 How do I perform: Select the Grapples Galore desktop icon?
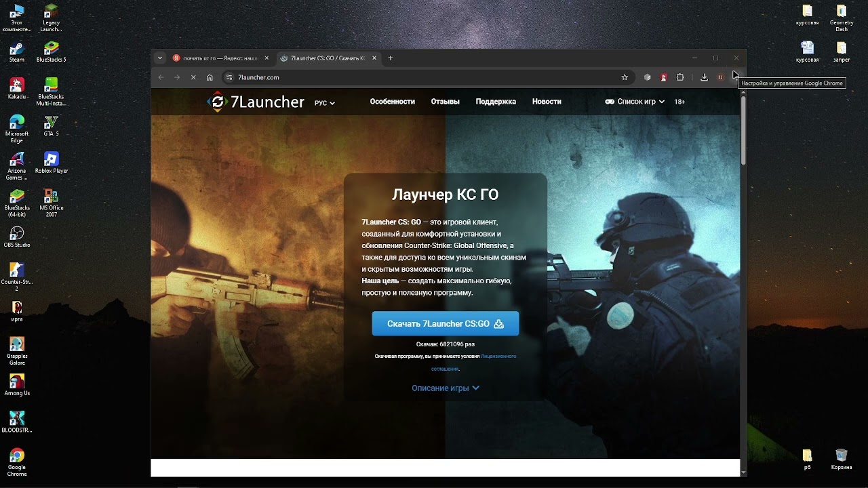17,351
